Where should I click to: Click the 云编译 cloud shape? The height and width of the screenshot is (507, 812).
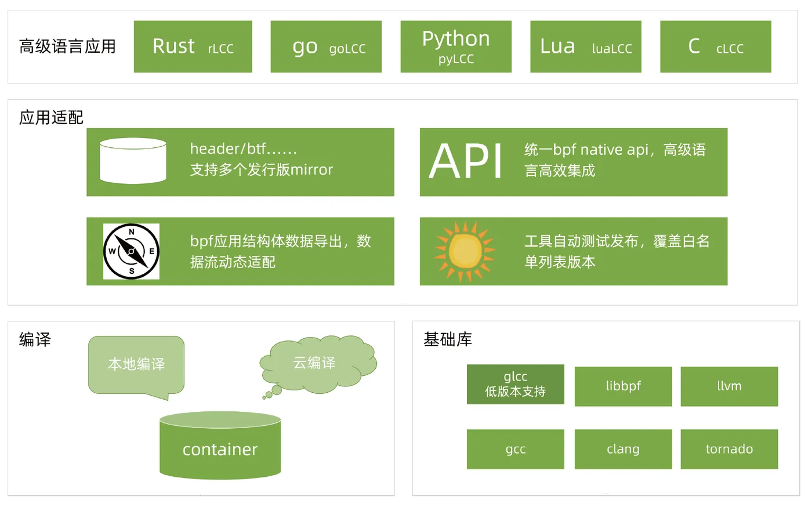point(318,364)
